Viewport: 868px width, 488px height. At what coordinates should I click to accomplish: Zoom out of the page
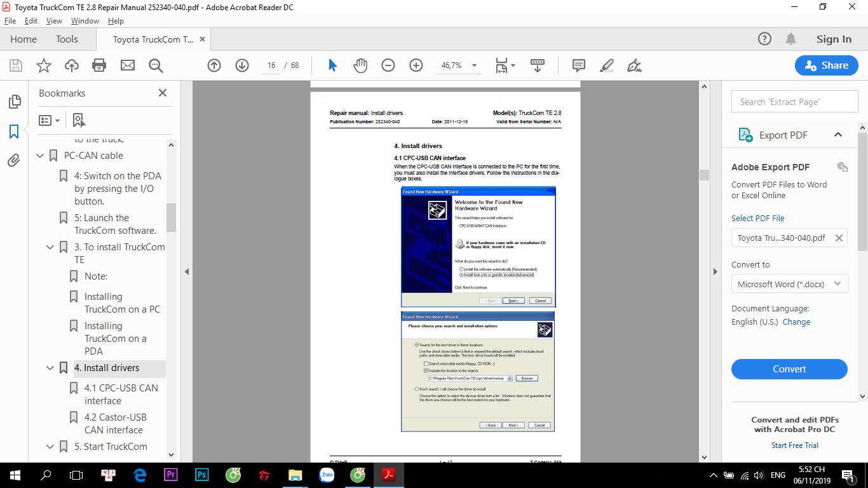tap(388, 65)
